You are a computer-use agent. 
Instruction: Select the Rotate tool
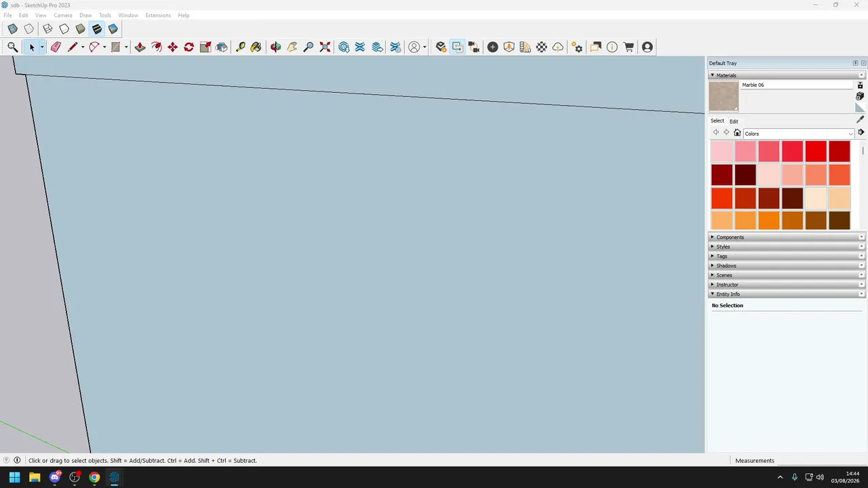pyautogui.click(x=189, y=47)
